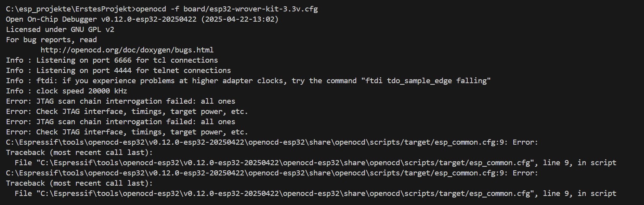Open the openocd.org bugs.html link

(x=127, y=50)
